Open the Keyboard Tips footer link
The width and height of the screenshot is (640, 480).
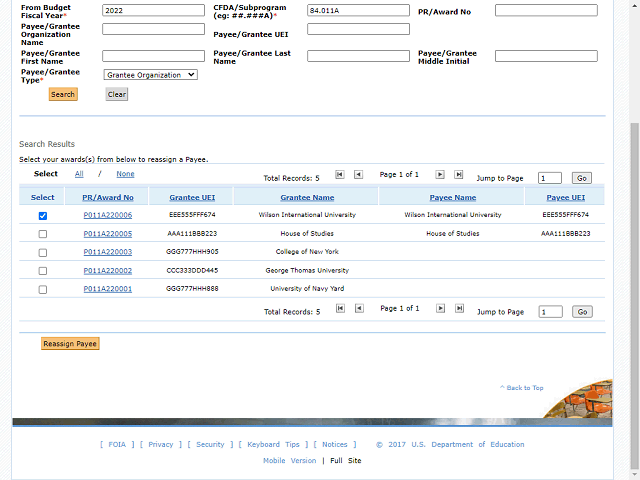[273, 445]
